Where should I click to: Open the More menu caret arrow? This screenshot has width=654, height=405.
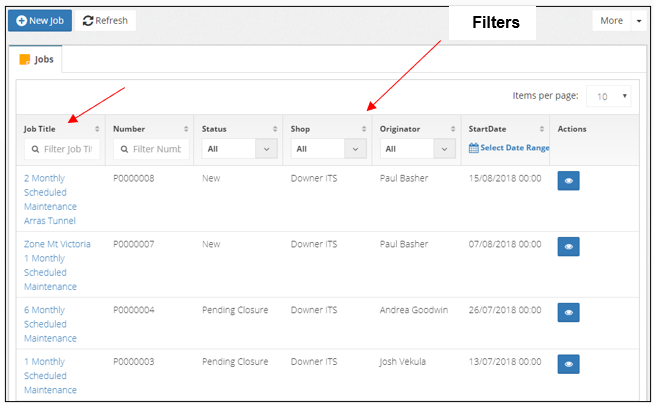[639, 21]
